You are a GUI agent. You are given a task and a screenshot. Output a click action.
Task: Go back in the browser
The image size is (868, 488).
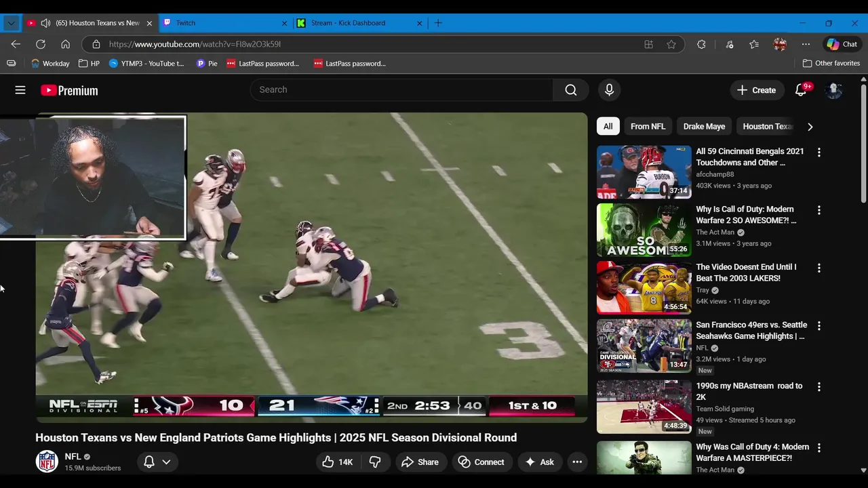coord(16,44)
